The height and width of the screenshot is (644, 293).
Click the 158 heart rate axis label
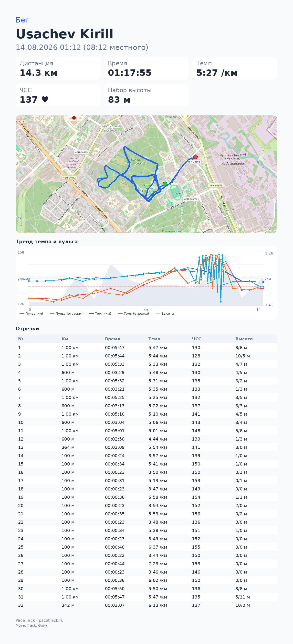coord(21,252)
